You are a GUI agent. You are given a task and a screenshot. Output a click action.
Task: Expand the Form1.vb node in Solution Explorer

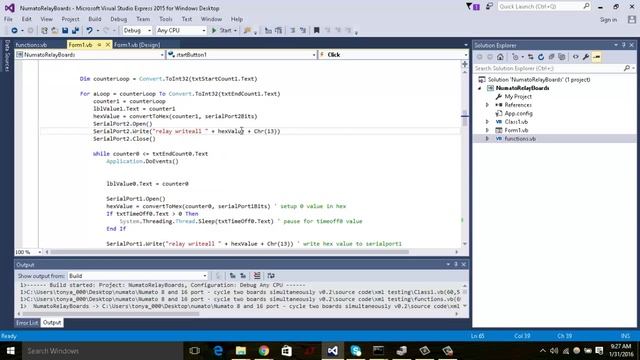click(487, 130)
